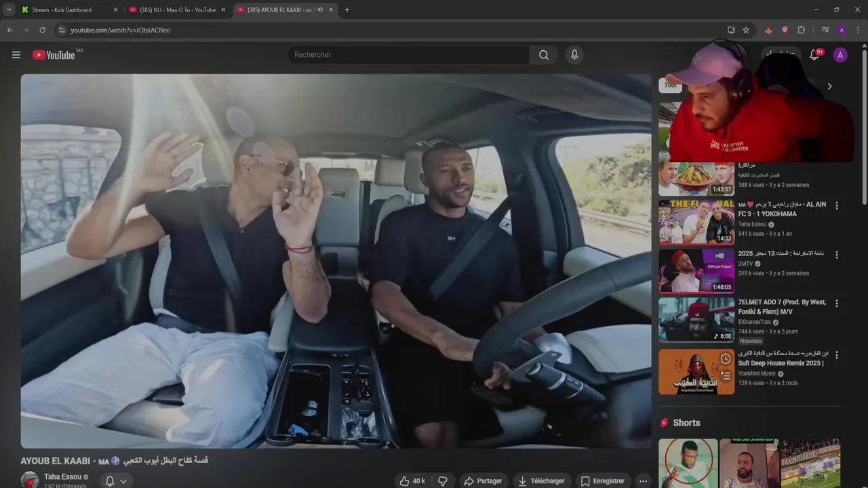Submit search with the magnifier button

pyautogui.click(x=544, y=55)
